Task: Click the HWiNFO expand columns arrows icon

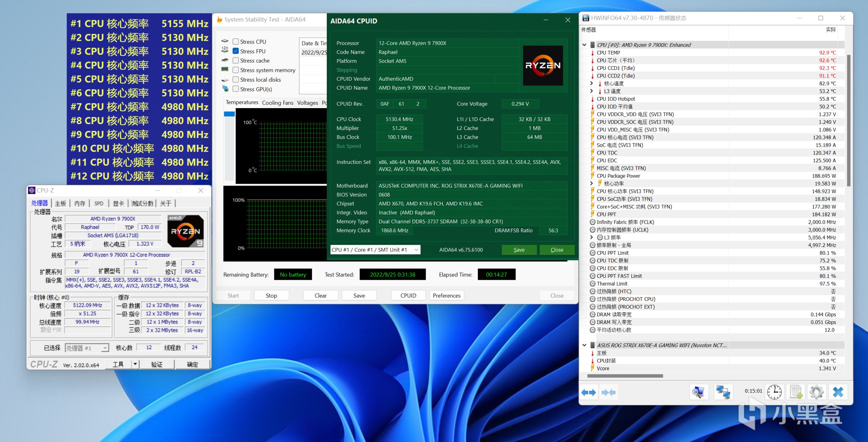Action: (x=588, y=392)
